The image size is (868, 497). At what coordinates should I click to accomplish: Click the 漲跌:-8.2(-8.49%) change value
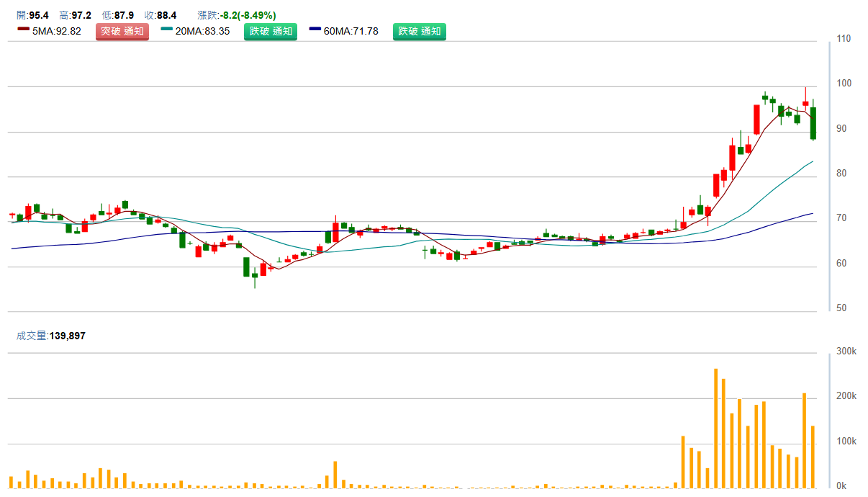click(237, 15)
